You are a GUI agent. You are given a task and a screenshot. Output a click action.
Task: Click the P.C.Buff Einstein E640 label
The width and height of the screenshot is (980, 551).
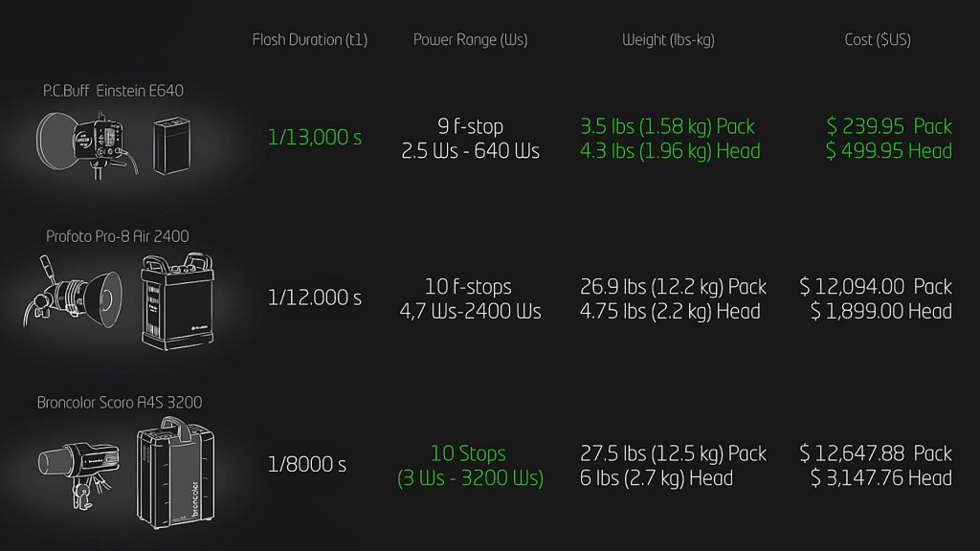113,91
